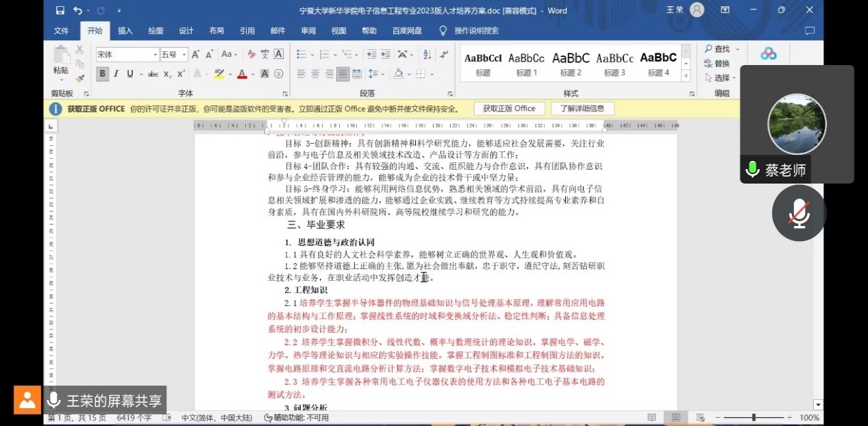The width and height of the screenshot is (868, 426).
Task: Open the Baidu Netdisk cloud icon in the ribbon
Action: pyautogui.click(x=769, y=53)
